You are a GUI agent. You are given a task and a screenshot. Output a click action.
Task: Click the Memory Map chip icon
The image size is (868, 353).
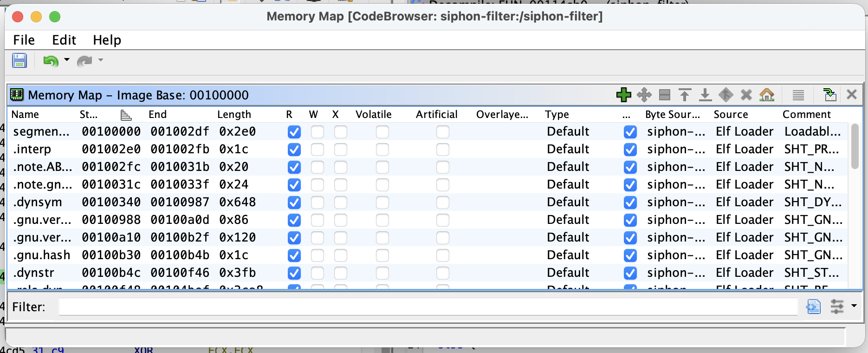click(17, 95)
